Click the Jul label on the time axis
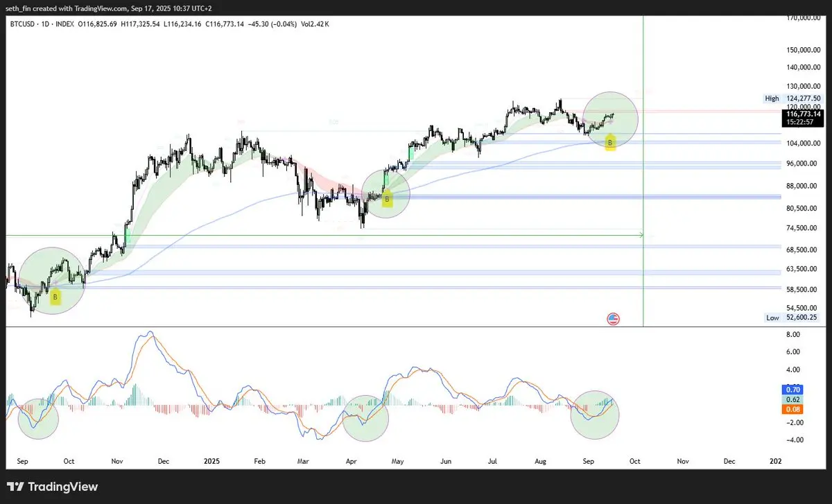Screen dimensions: 832x504 click(x=493, y=460)
